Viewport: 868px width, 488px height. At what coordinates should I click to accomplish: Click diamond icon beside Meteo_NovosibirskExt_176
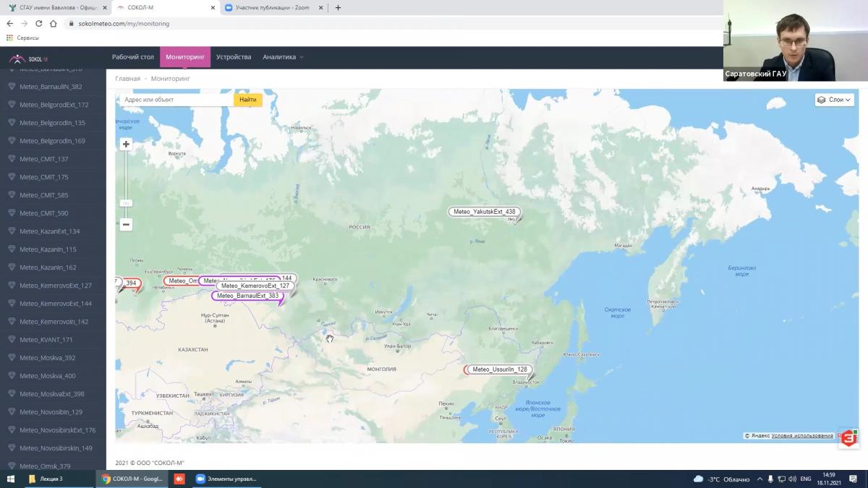coord(11,430)
